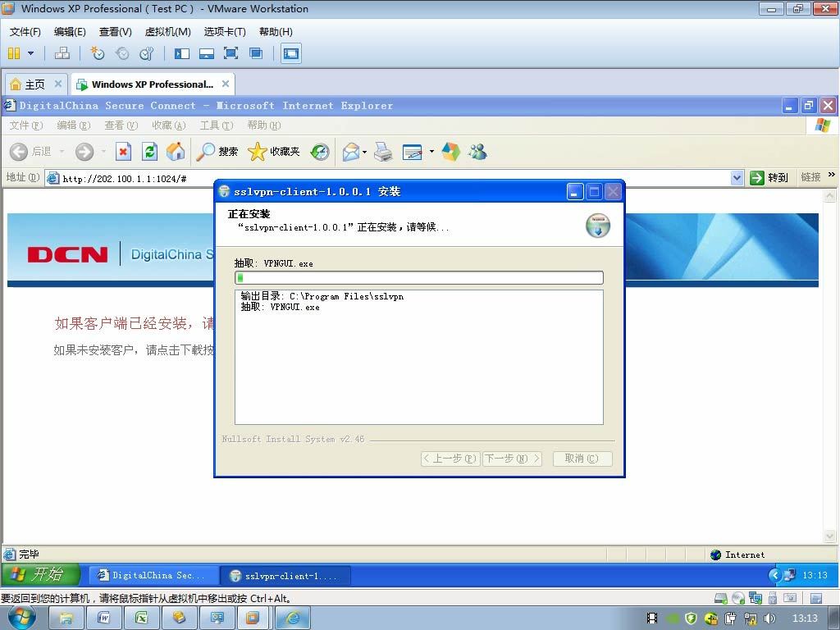Open VMware 虚拟机(M) menu
Image resolution: width=840 pixels, height=630 pixels.
pos(167,32)
